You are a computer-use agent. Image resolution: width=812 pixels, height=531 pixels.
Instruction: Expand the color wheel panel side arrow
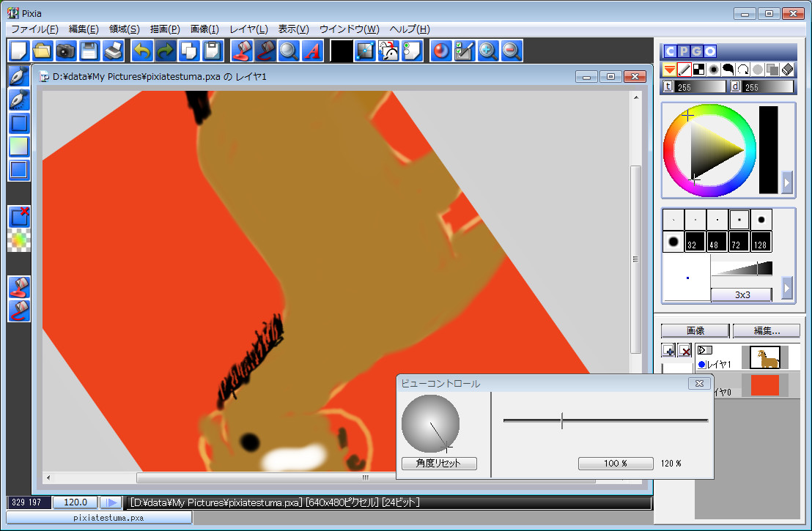click(788, 184)
